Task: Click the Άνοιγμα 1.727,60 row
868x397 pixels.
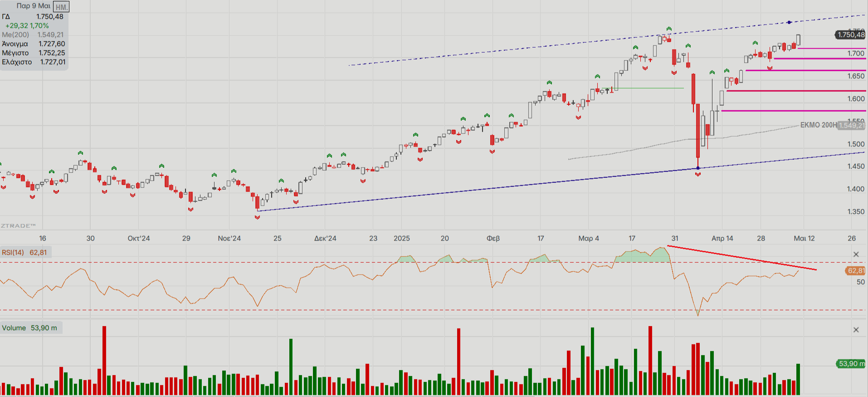Action: tap(34, 44)
